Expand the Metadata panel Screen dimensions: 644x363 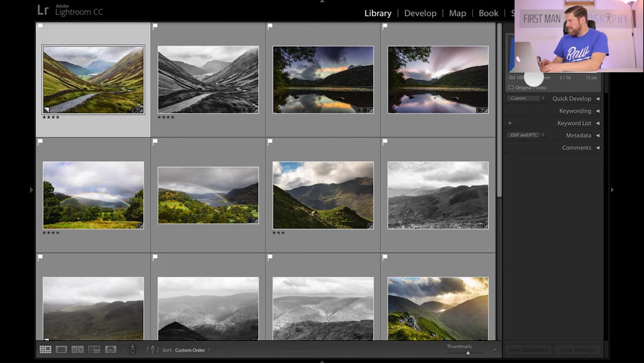(597, 135)
